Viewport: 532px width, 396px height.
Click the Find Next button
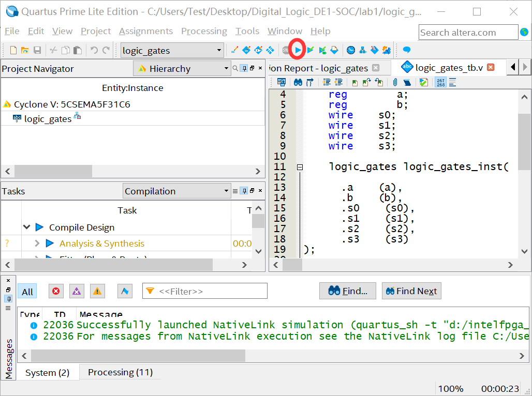point(411,291)
